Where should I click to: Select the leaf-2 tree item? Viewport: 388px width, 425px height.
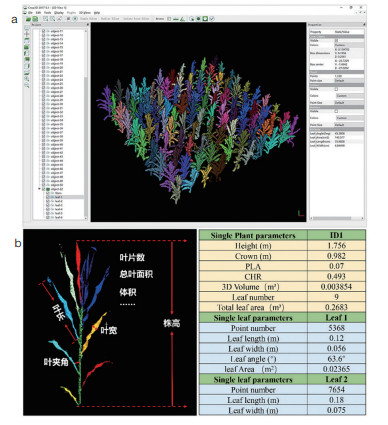click(x=59, y=201)
